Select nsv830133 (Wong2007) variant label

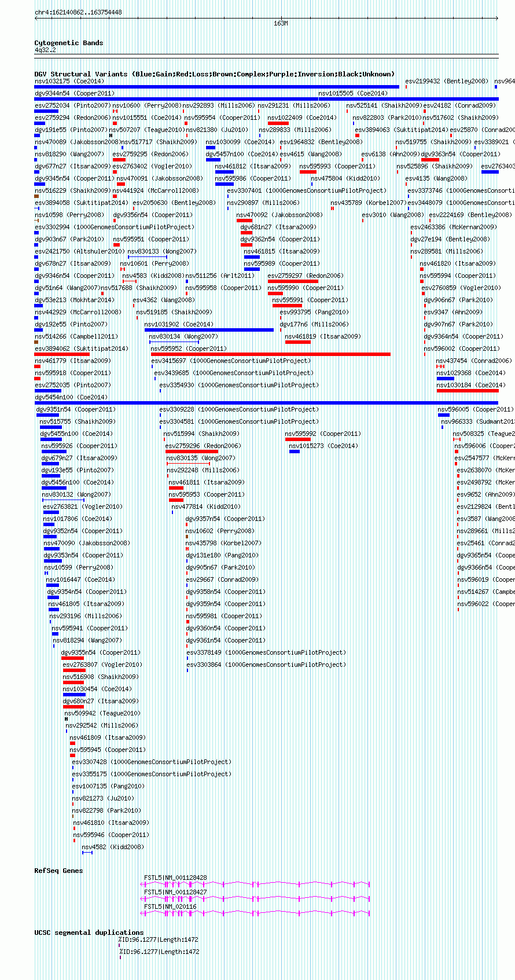(x=162, y=251)
